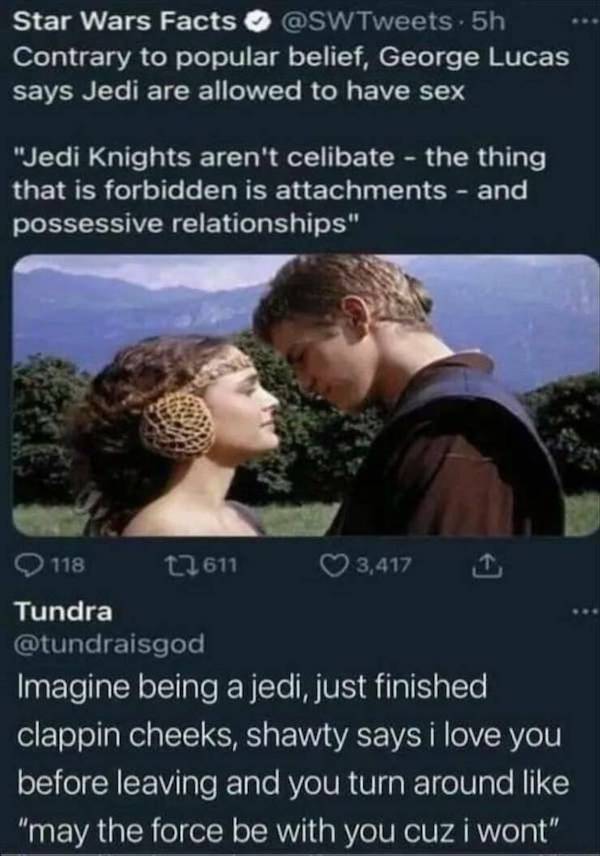Image resolution: width=600 pixels, height=856 pixels.
Task: Open the @tundraisgod profile handle
Action: click(110, 644)
